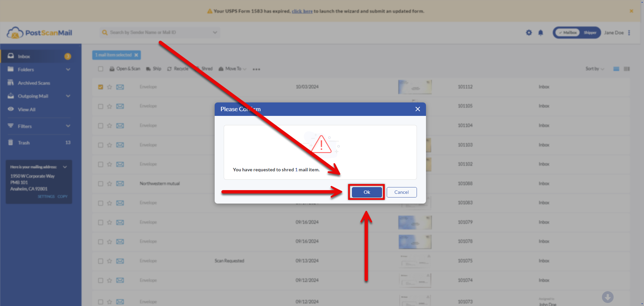Open mailing address SETTINGS link
644x306 pixels.
pyautogui.click(x=46, y=196)
